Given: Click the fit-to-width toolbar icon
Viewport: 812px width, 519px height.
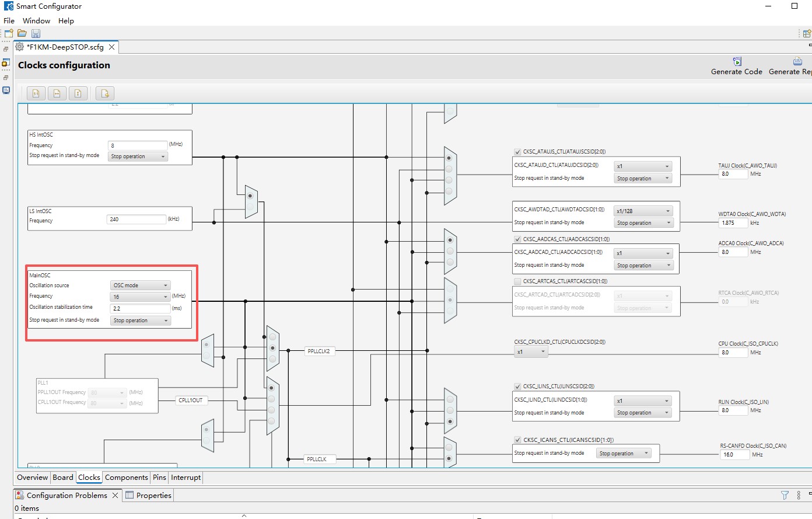Looking at the screenshot, I should [57, 93].
